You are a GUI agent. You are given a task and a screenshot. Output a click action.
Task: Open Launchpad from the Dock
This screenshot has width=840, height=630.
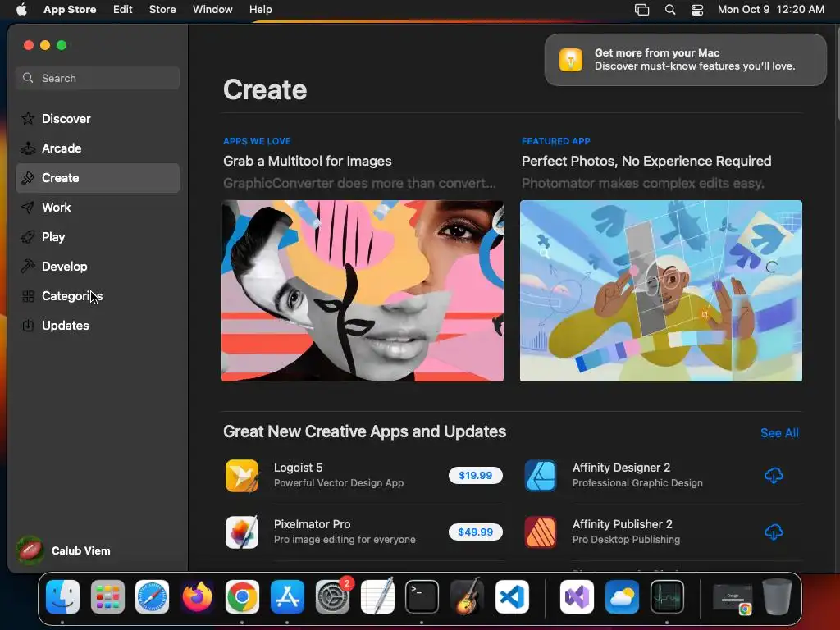pyautogui.click(x=107, y=596)
